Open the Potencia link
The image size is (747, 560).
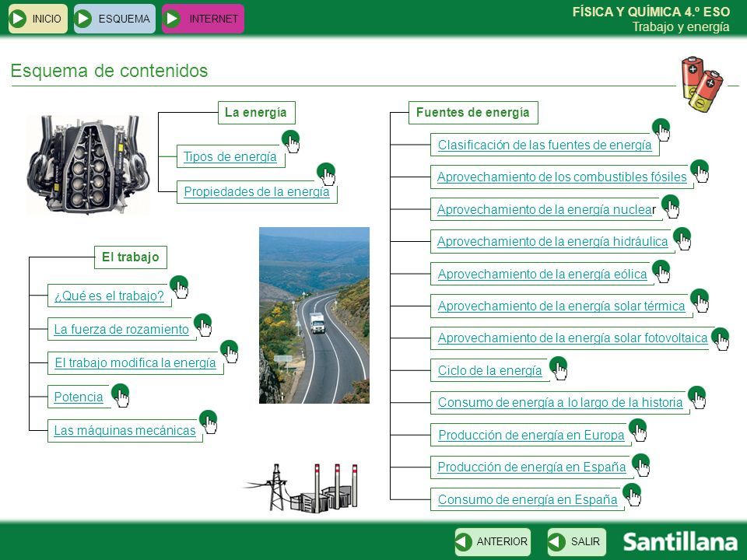tap(79, 397)
